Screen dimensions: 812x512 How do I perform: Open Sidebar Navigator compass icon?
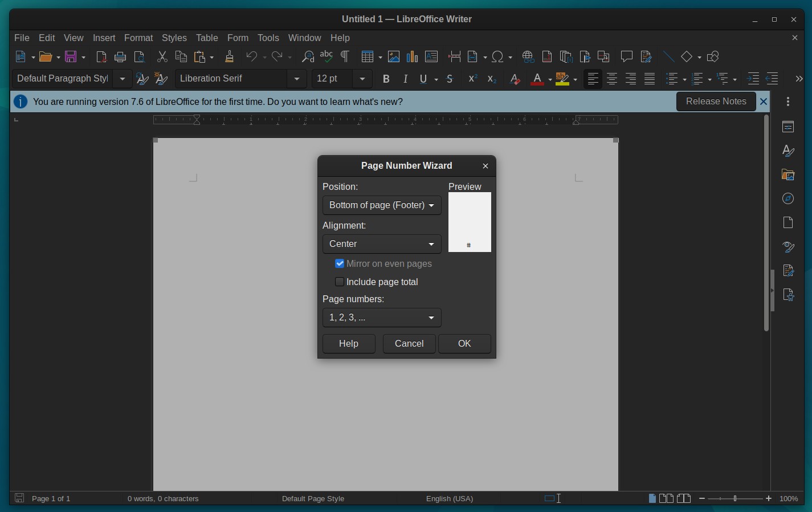tap(788, 198)
